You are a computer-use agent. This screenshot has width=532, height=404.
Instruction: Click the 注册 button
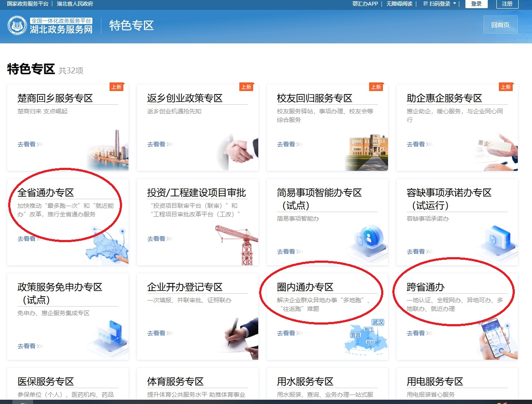tap(507, 4)
